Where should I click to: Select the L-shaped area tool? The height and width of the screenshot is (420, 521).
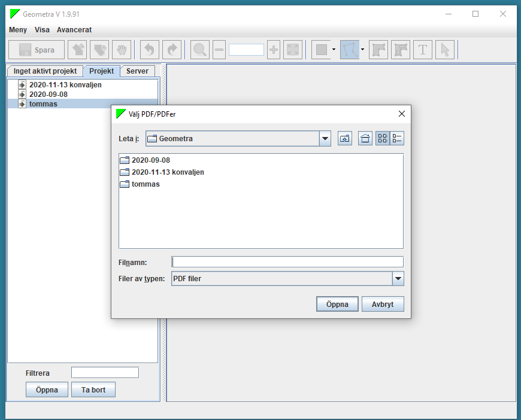[378, 50]
